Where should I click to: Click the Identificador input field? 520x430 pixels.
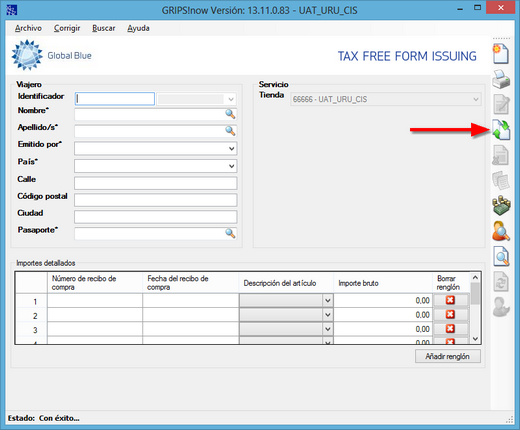pyautogui.click(x=115, y=99)
